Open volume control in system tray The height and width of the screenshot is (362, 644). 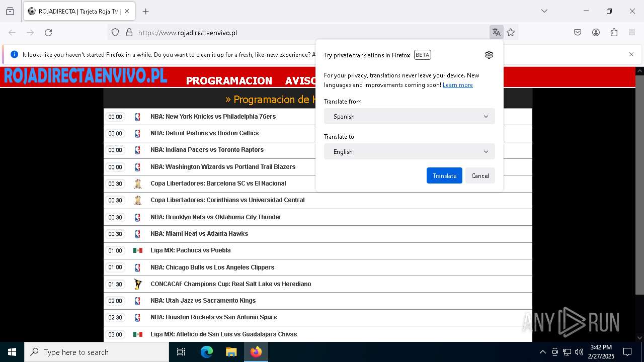[579, 352]
